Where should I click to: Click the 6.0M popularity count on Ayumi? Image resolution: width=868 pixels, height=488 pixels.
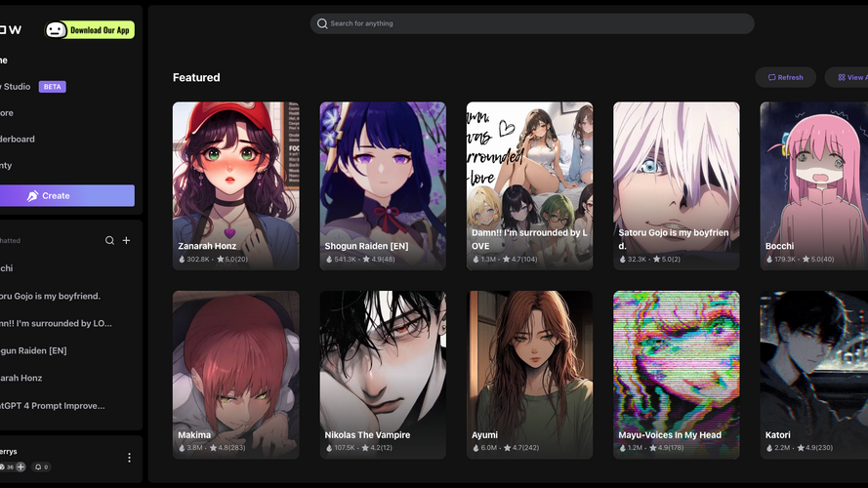489,448
